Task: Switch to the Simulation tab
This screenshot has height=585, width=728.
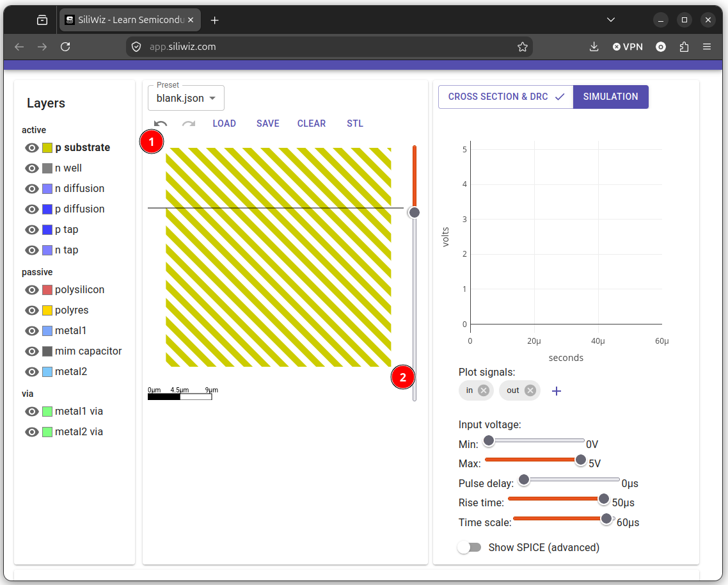Action: pyautogui.click(x=610, y=97)
